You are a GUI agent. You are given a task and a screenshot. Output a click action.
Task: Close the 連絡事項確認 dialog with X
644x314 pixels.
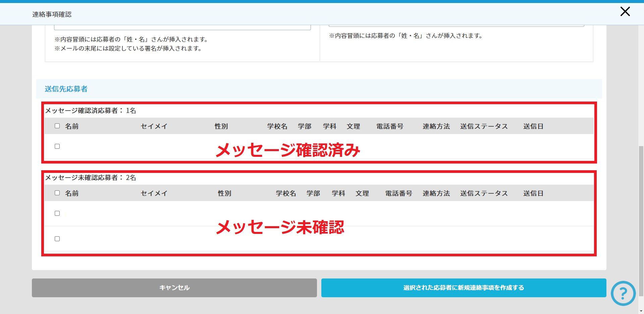625,12
